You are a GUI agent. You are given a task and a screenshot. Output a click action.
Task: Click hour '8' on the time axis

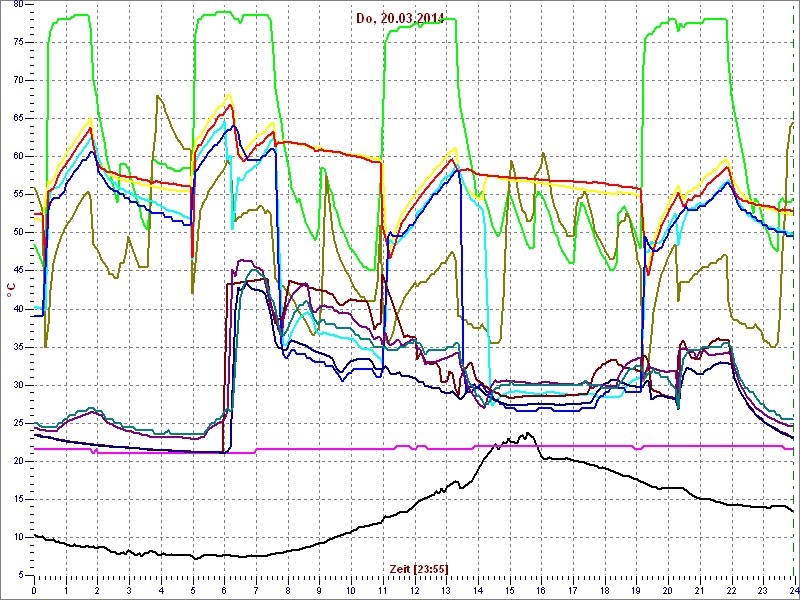(x=287, y=589)
